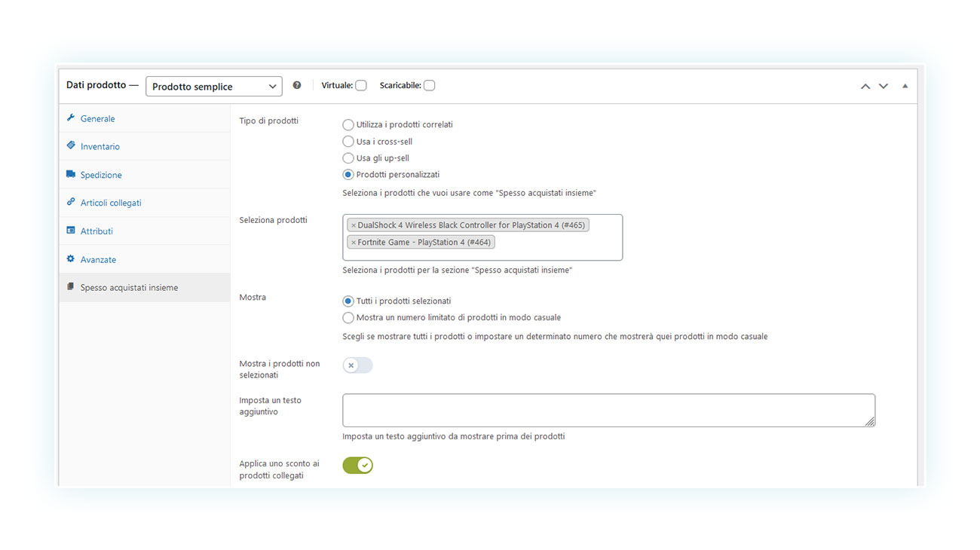Disable Applica uno sconto ai prodotti collegati toggle
The image size is (980, 550).
358,466
